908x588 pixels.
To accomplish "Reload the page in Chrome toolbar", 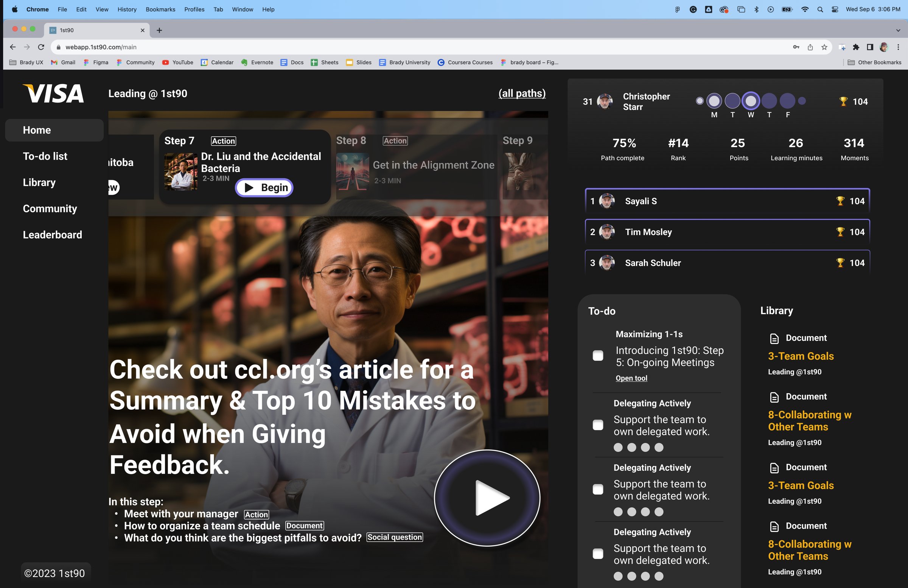I will click(x=41, y=47).
